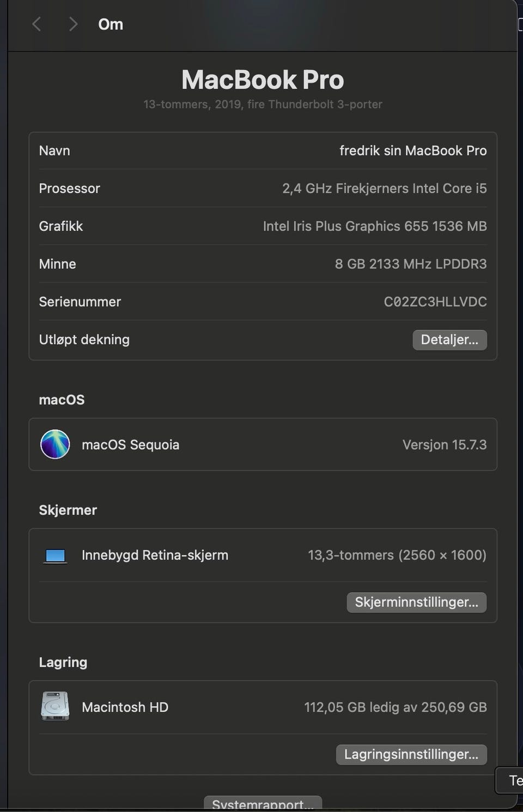Go forward with the right chevron

coord(73,24)
